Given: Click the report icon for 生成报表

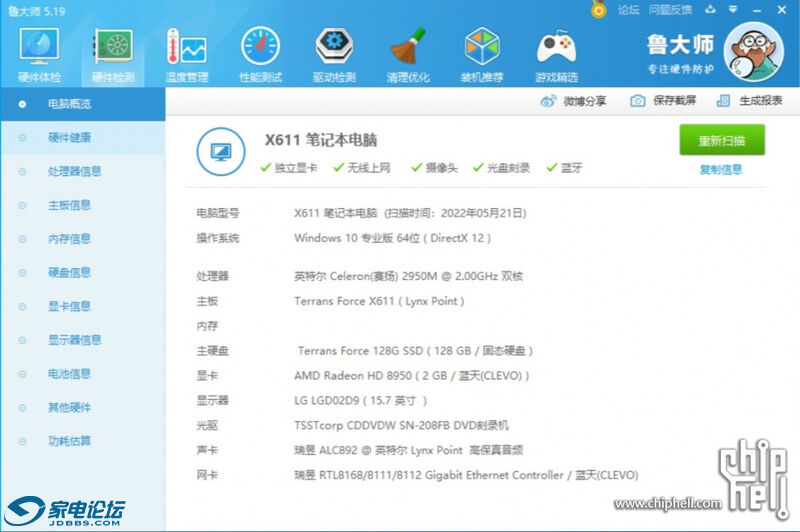Looking at the screenshot, I should point(723,100).
